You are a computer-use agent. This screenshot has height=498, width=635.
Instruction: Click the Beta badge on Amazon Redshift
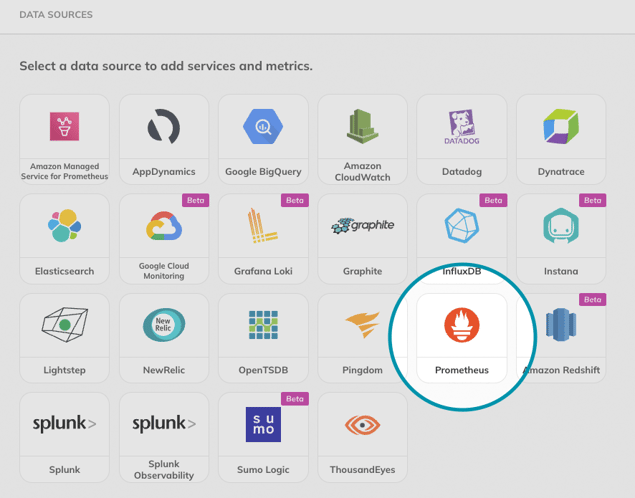(592, 300)
